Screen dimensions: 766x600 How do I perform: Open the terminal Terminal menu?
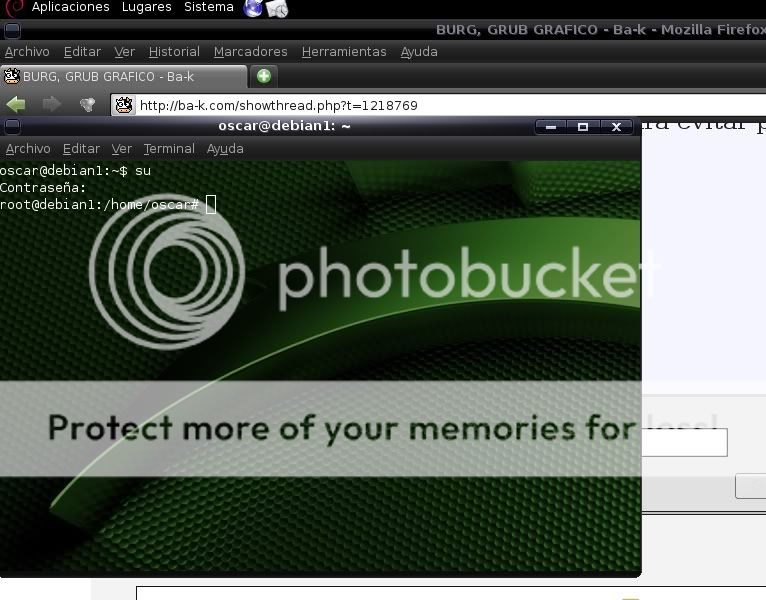169,149
